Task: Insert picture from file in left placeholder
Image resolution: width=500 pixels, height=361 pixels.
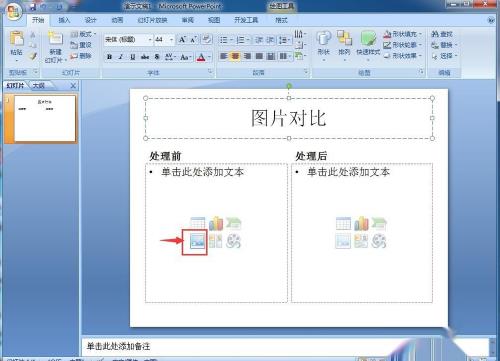Action: pos(197,241)
